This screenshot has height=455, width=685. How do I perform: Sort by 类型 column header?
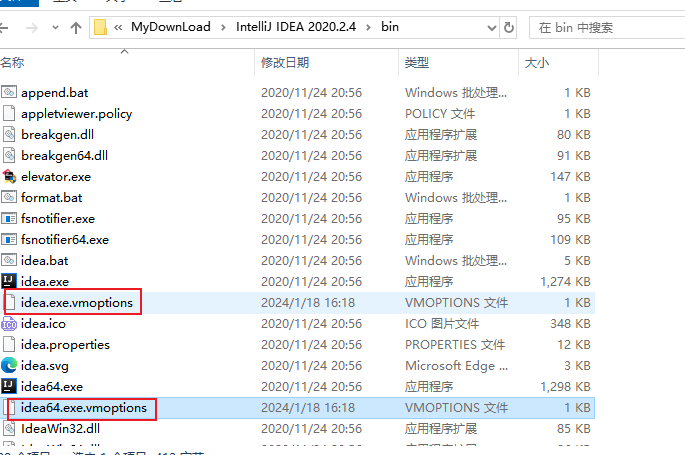(x=417, y=62)
